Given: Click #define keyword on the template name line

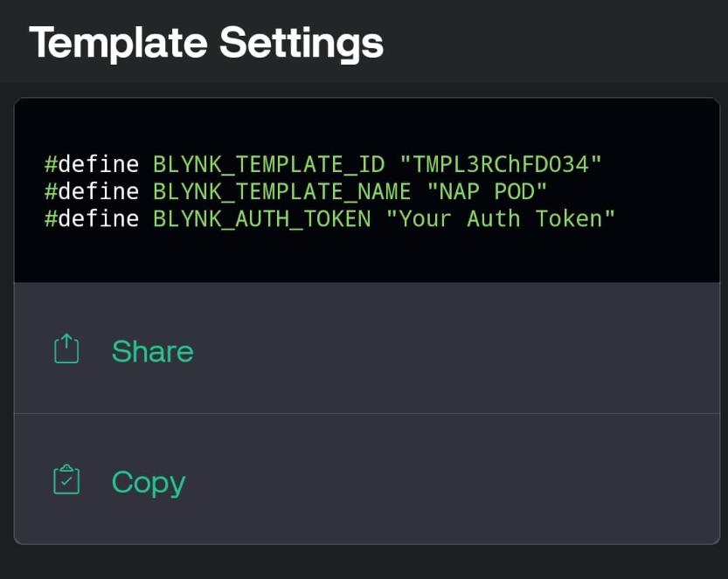Looking at the screenshot, I should (92, 191).
